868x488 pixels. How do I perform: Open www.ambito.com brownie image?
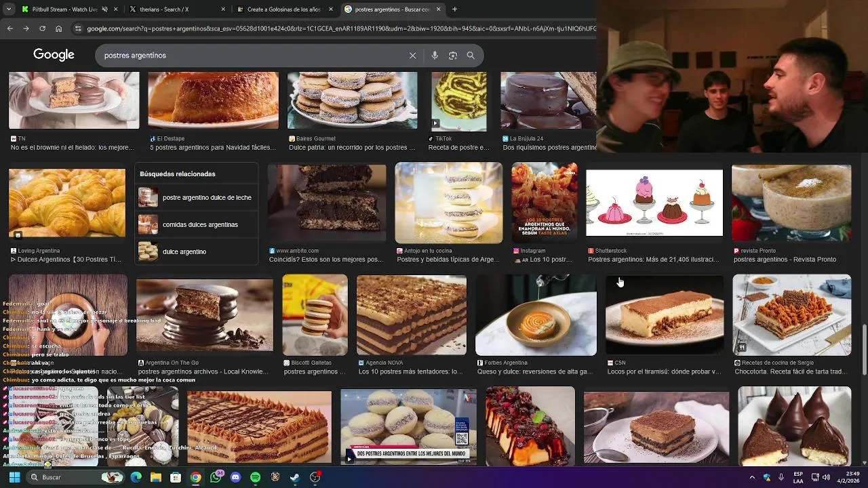click(326, 203)
